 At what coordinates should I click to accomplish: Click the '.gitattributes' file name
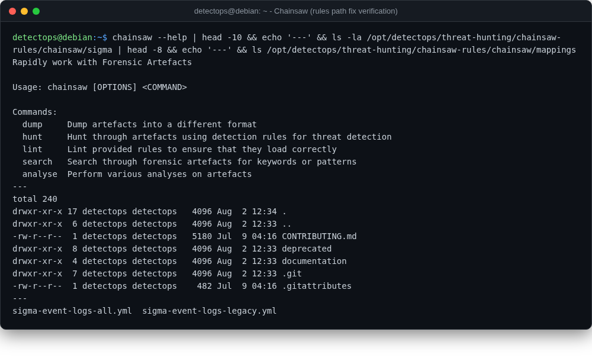[316, 286]
